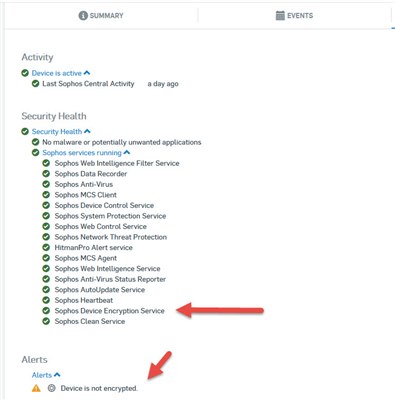Click green check beside Sophos Heartbeat
Screen dimensions: 395x400
point(46,300)
